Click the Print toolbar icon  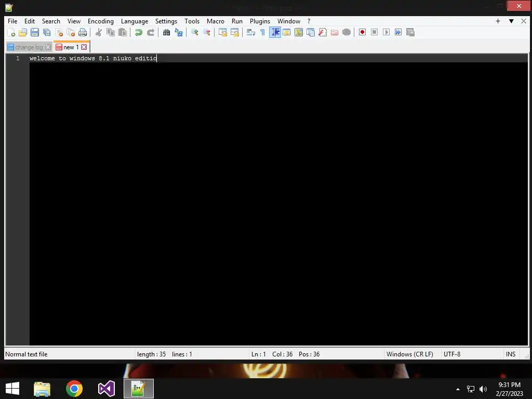tap(83, 32)
